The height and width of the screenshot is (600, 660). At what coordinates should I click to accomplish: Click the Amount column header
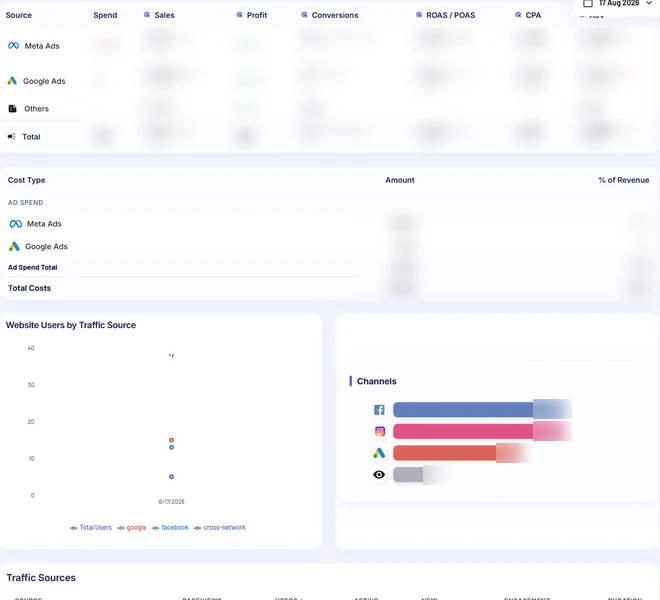coord(400,180)
